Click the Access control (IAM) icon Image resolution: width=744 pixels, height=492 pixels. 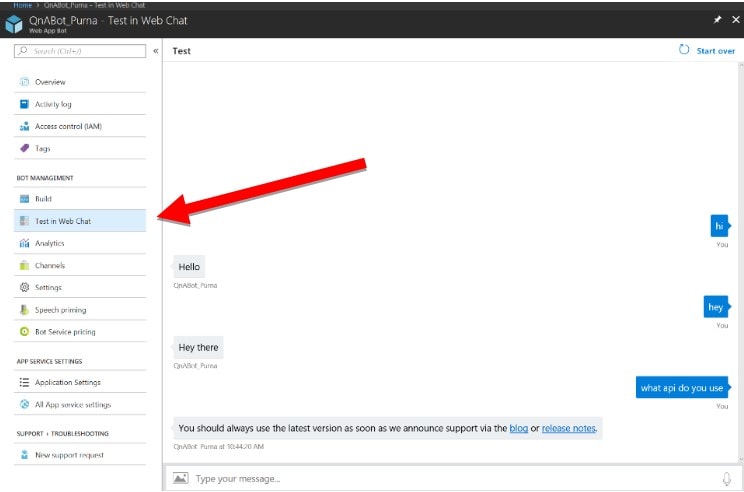pos(24,126)
